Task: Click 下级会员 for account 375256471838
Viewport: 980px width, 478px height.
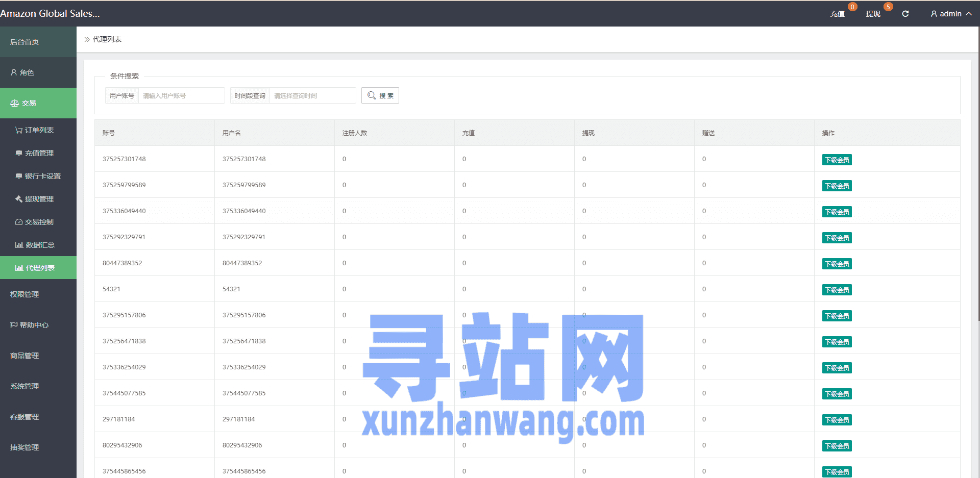Action: 837,342
